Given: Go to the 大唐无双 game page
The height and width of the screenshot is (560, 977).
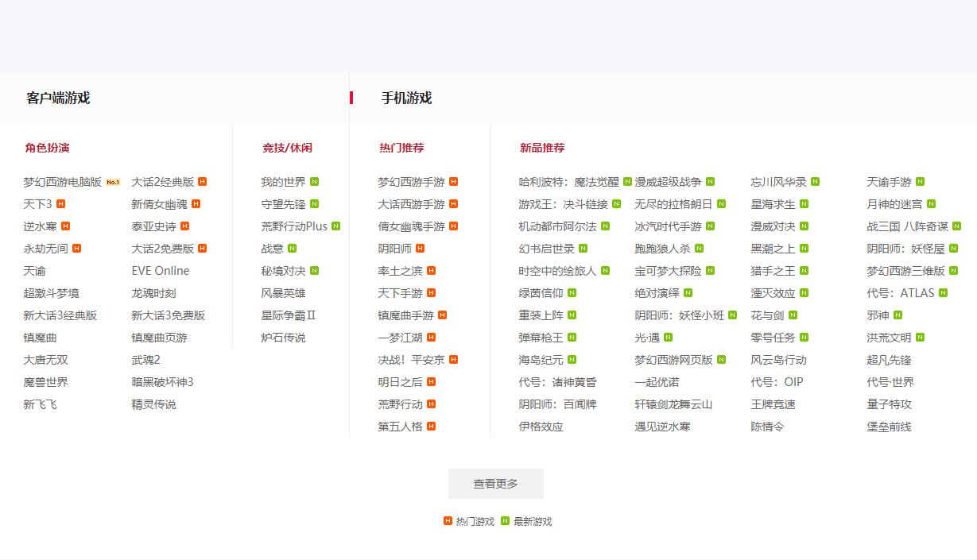Looking at the screenshot, I should [x=46, y=360].
